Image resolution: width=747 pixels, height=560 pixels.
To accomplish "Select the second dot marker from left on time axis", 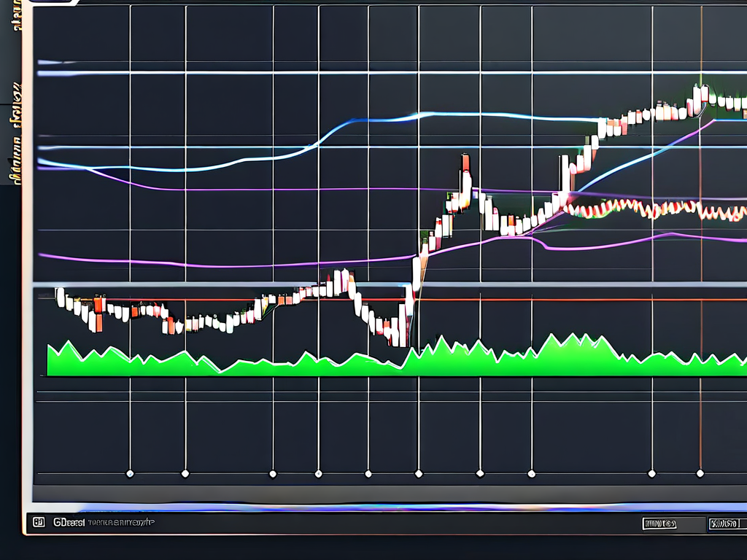I will (x=185, y=473).
